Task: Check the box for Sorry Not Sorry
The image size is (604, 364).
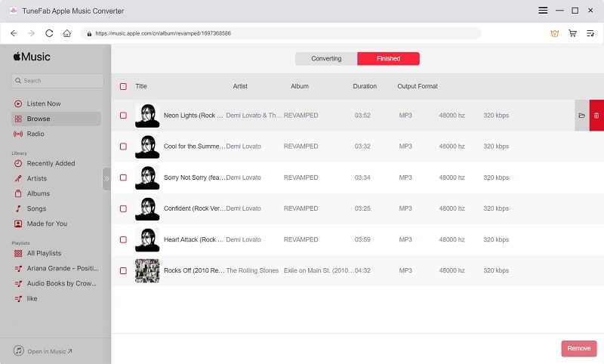Action: pos(123,177)
